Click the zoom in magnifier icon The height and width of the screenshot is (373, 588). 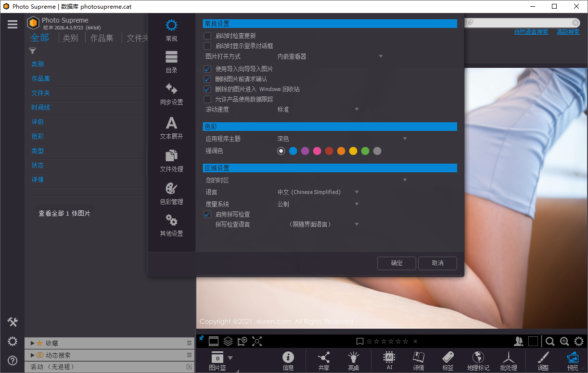point(564,341)
